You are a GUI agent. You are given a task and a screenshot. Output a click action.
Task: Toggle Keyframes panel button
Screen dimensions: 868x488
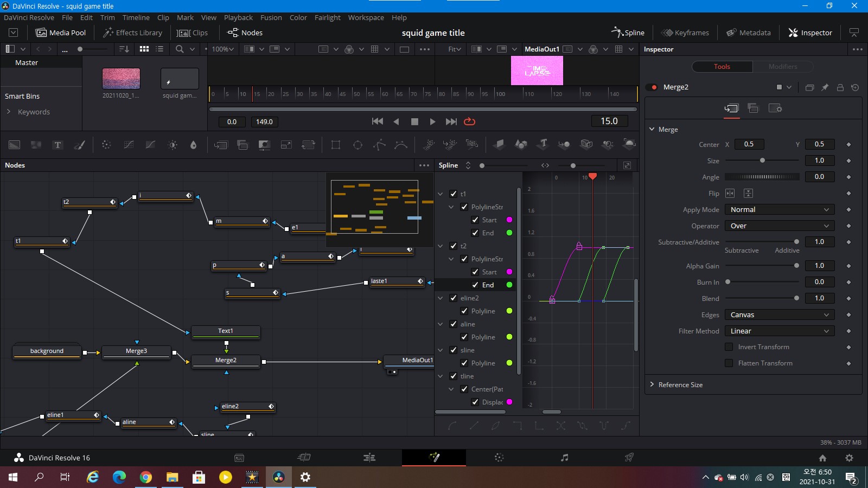[x=685, y=33]
